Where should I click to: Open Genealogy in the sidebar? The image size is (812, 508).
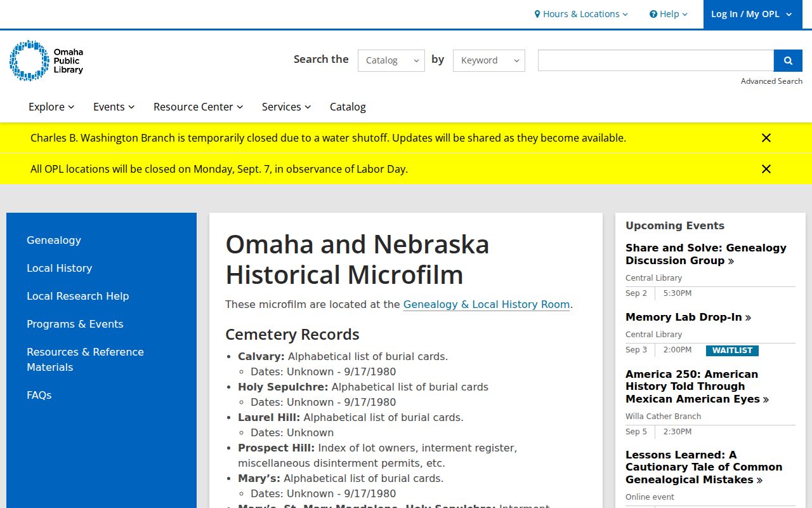click(x=54, y=240)
